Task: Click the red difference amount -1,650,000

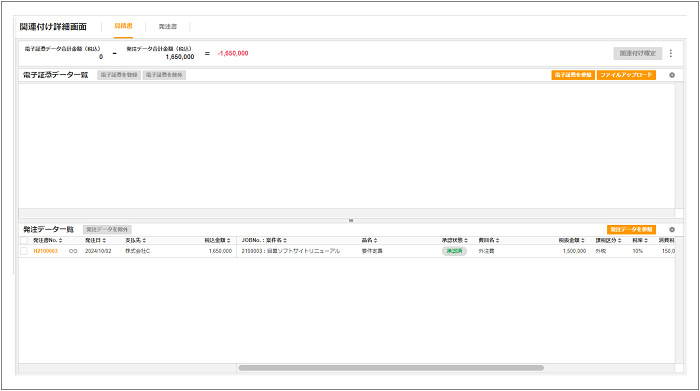Action: tap(233, 54)
